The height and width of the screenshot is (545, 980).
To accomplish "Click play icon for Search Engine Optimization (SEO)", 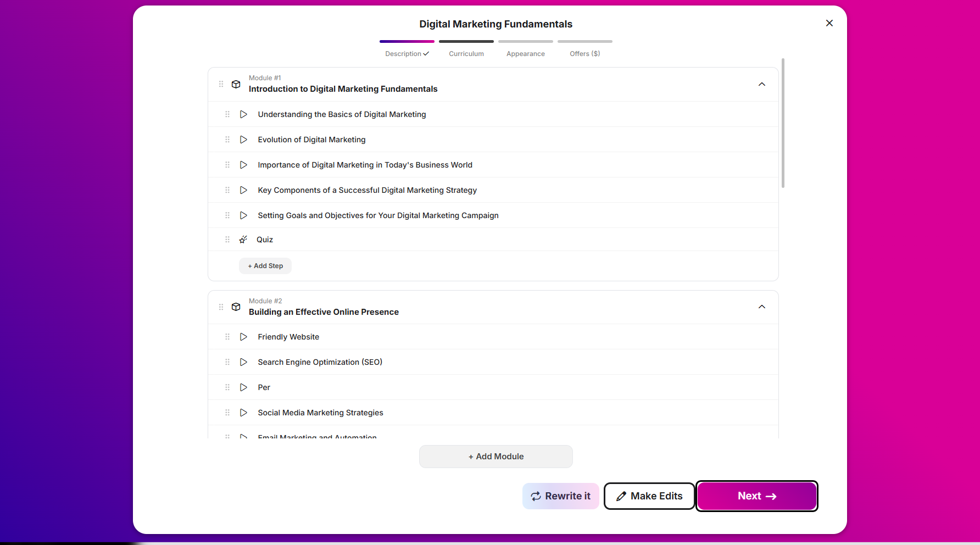I will tap(243, 362).
